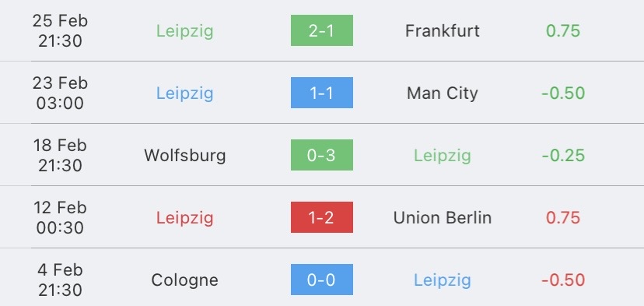Screen dimensions: 644x306
Task: Click Leipzig in the Frankfurt match row
Action: point(185,32)
